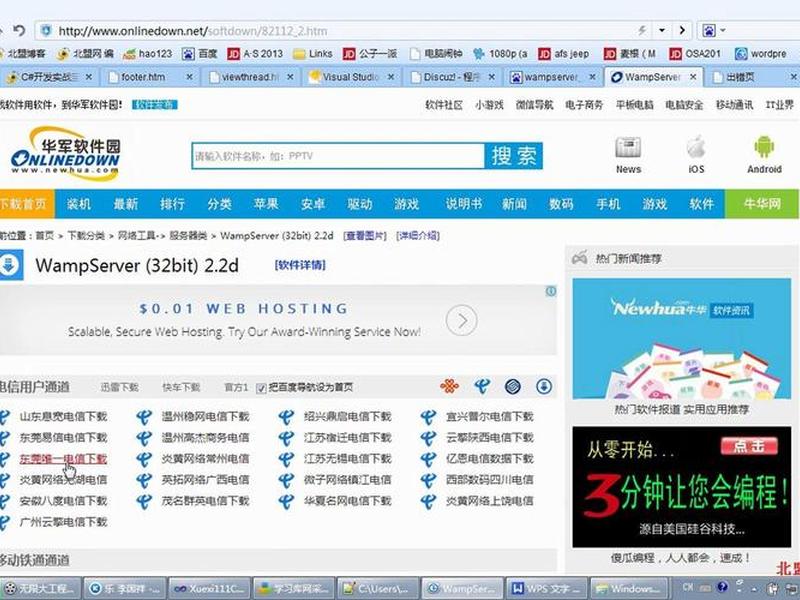Open the C:\Users taskbar button

(x=377, y=589)
